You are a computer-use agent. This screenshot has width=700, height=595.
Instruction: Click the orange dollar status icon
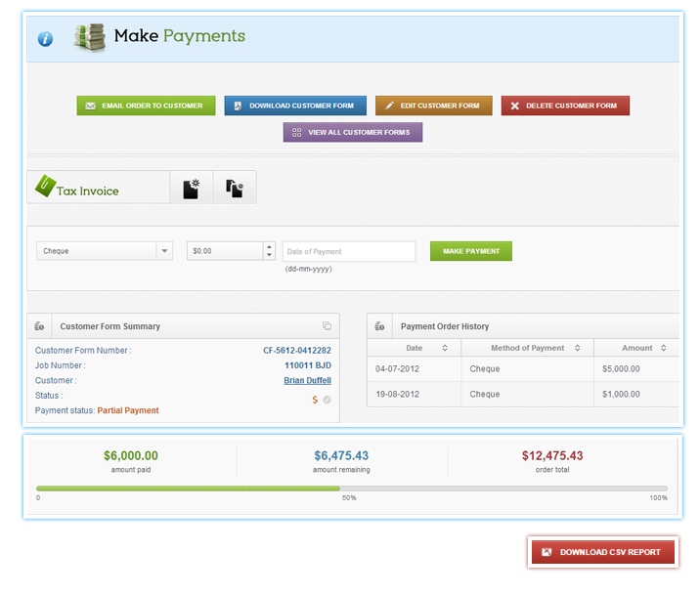315,399
